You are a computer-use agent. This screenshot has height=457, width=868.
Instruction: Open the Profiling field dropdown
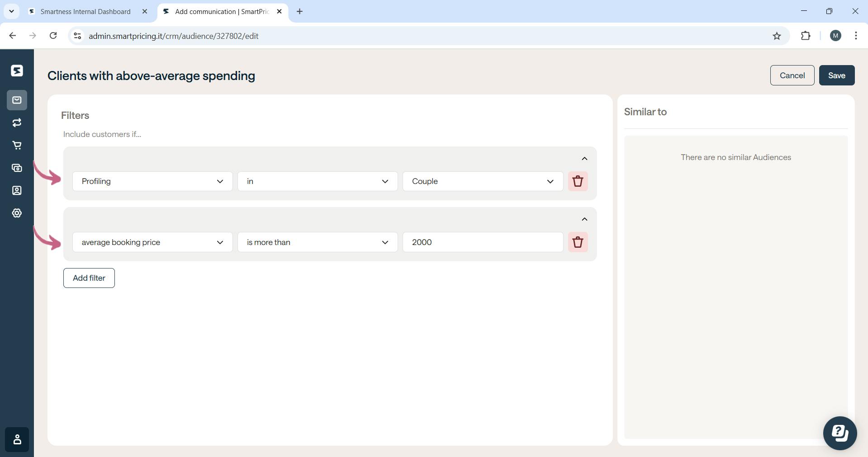pos(152,181)
